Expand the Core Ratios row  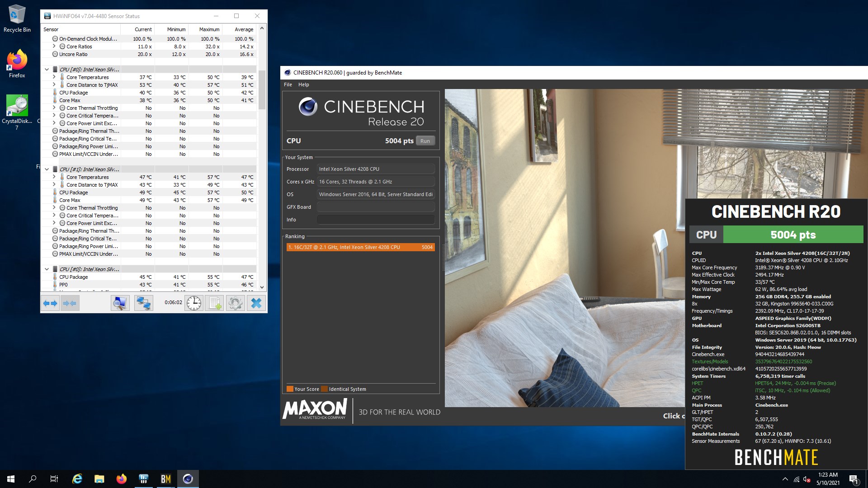pos(54,46)
